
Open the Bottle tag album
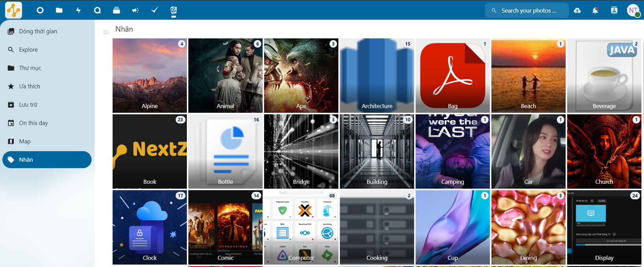[226, 152]
